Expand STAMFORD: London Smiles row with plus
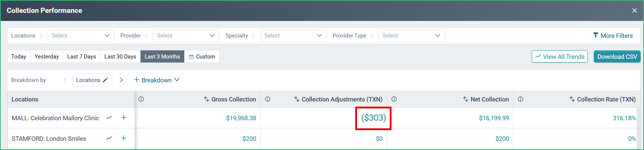This screenshot has height=150, width=644. (x=124, y=138)
